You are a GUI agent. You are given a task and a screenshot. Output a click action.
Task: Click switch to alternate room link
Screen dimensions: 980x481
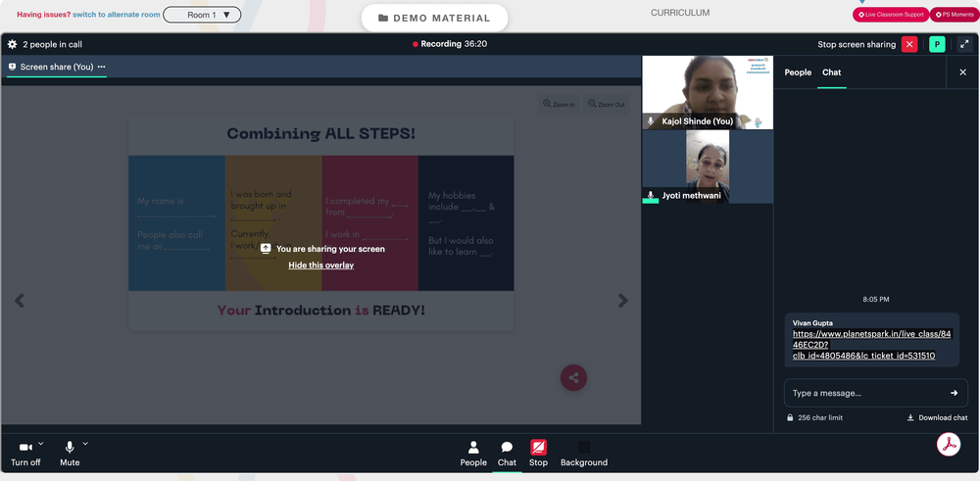click(117, 15)
